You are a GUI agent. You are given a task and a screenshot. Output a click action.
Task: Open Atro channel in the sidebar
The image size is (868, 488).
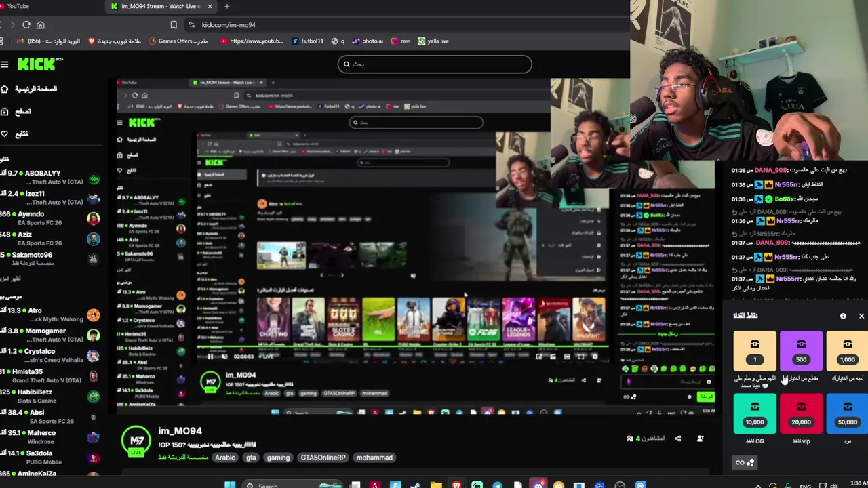pyautogui.click(x=50, y=314)
